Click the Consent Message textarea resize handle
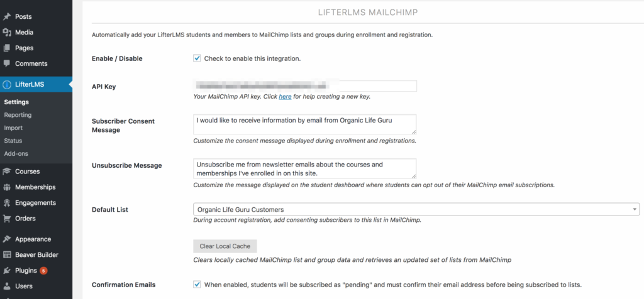 pos(414,132)
